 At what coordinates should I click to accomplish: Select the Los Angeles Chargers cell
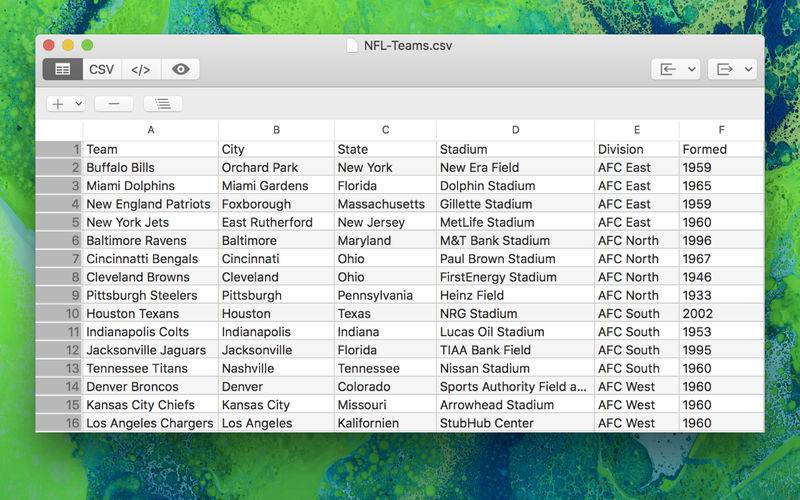coord(151,423)
